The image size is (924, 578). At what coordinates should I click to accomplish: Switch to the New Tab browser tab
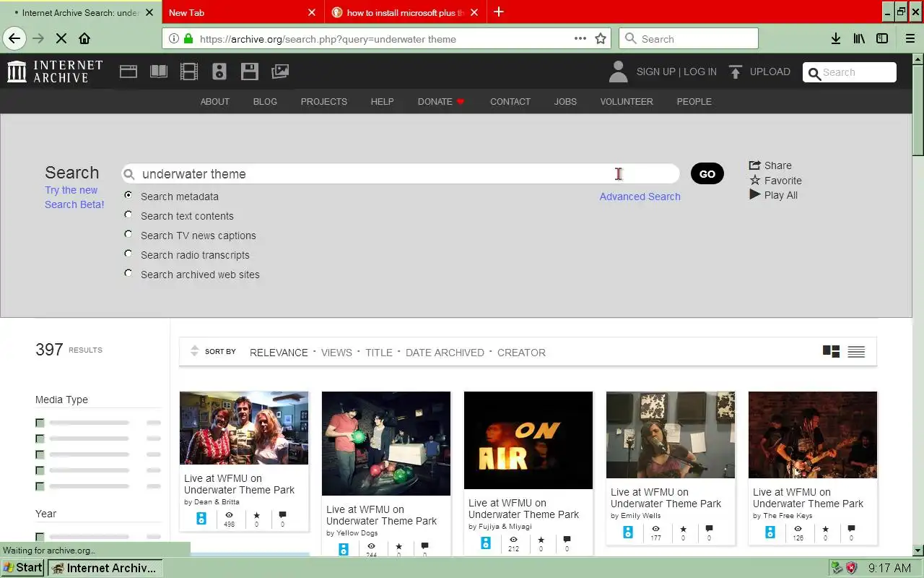pyautogui.click(x=242, y=12)
